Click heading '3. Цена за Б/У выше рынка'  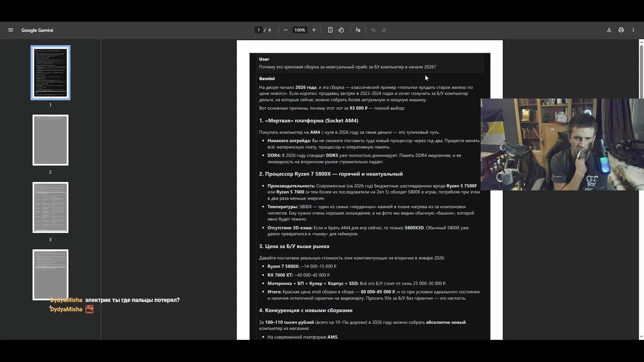point(294,246)
